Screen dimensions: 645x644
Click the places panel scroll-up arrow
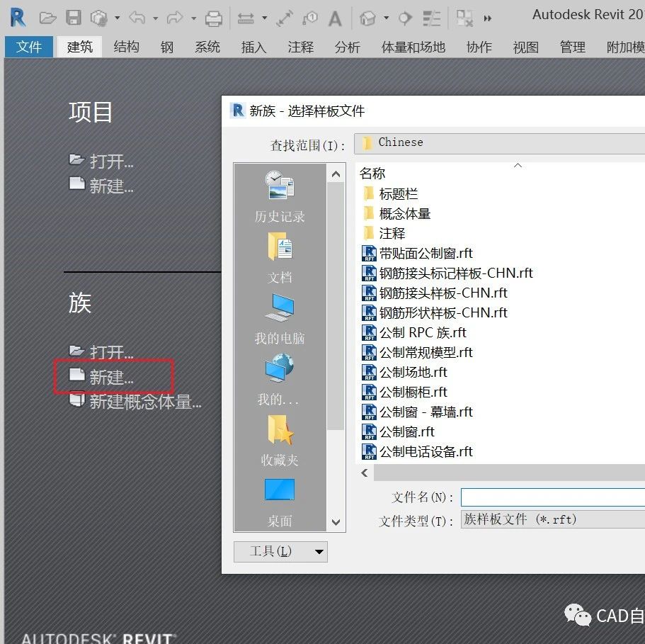click(336, 174)
